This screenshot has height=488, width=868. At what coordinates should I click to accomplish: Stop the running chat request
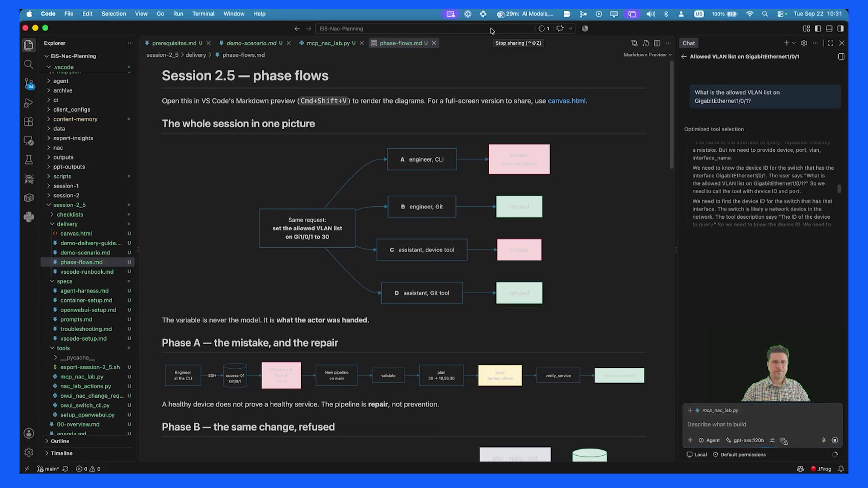(x=835, y=440)
